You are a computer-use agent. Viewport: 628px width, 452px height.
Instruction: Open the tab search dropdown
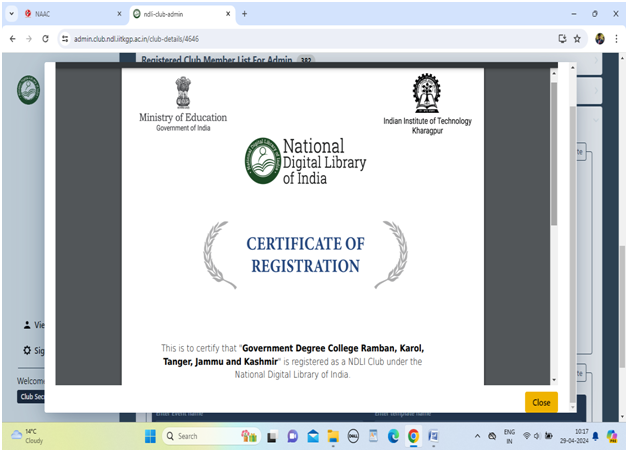(x=12, y=14)
